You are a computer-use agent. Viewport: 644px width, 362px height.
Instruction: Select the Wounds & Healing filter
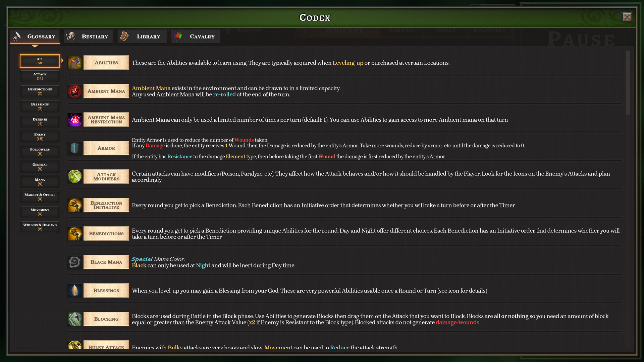pyautogui.click(x=40, y=227)
